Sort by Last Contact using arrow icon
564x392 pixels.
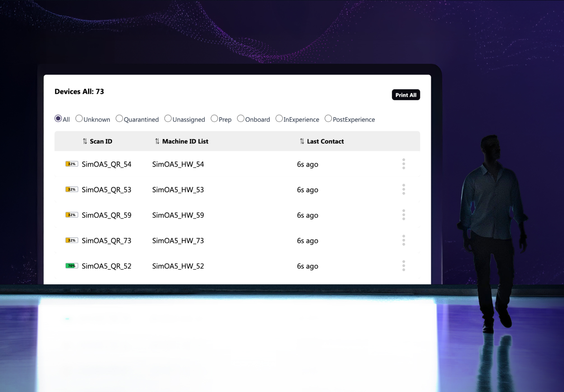pos(302,141)
